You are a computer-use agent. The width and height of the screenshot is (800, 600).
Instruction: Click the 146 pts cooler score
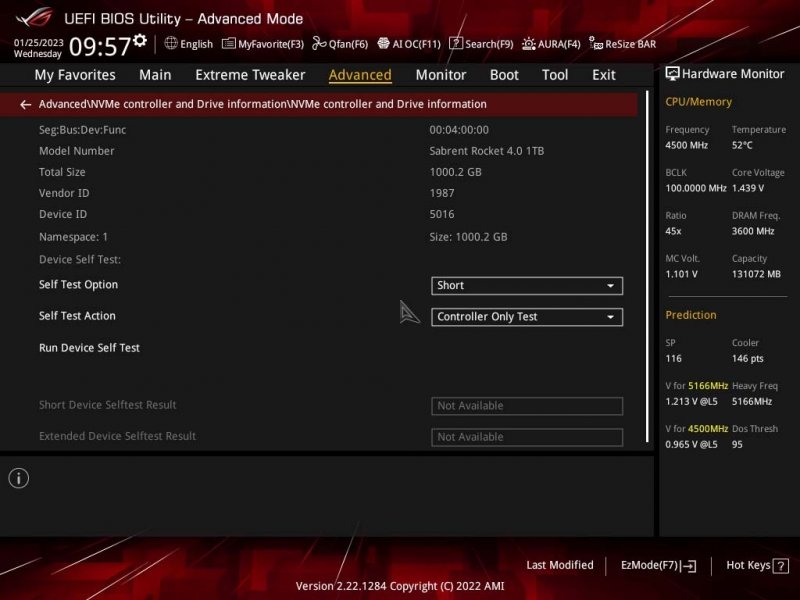click(x=748, y=359)
